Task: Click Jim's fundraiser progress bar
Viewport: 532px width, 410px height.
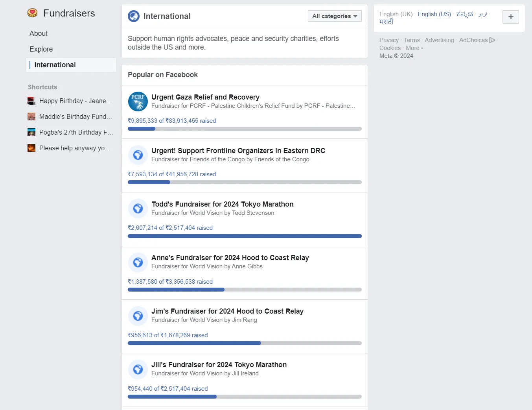Action: click(x=245, y=343)
